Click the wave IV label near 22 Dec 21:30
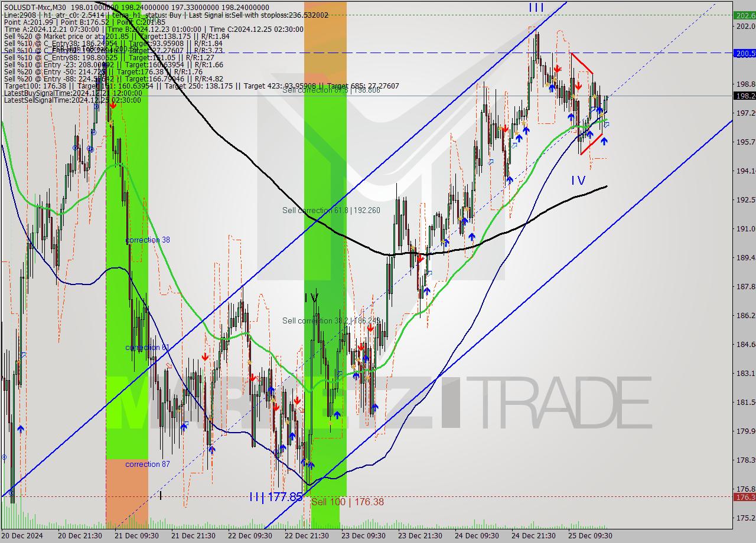The image size is (756, 543). 311,297
